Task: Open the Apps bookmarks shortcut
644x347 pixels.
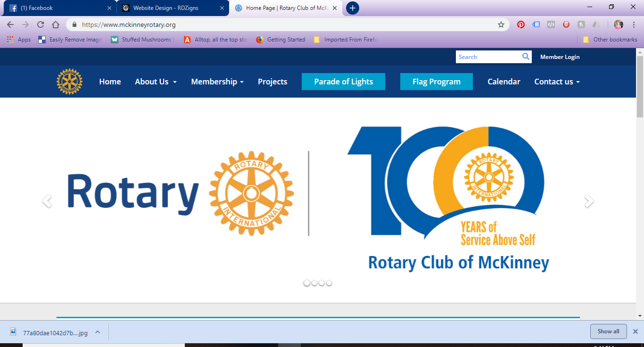Action: pyautogui.click(x=19, y=40)
